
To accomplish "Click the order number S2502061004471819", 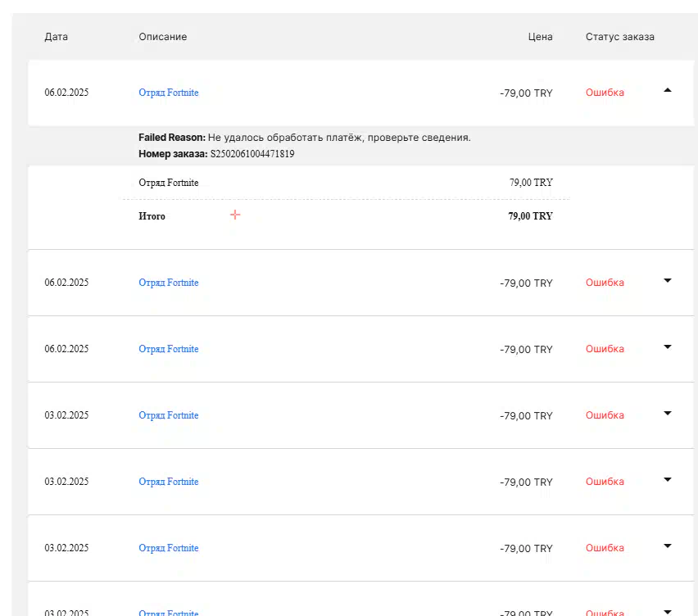I will point(252,153).
